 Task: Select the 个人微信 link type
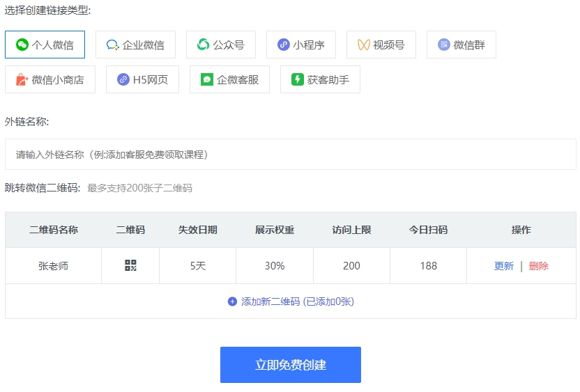pos(45,45)
